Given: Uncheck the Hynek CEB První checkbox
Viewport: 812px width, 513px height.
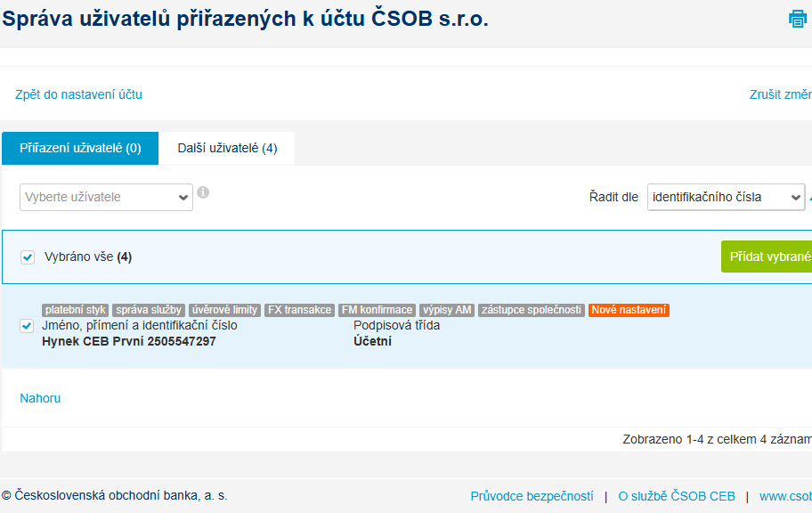Looking at the screenshot, I should pos(27,326).
